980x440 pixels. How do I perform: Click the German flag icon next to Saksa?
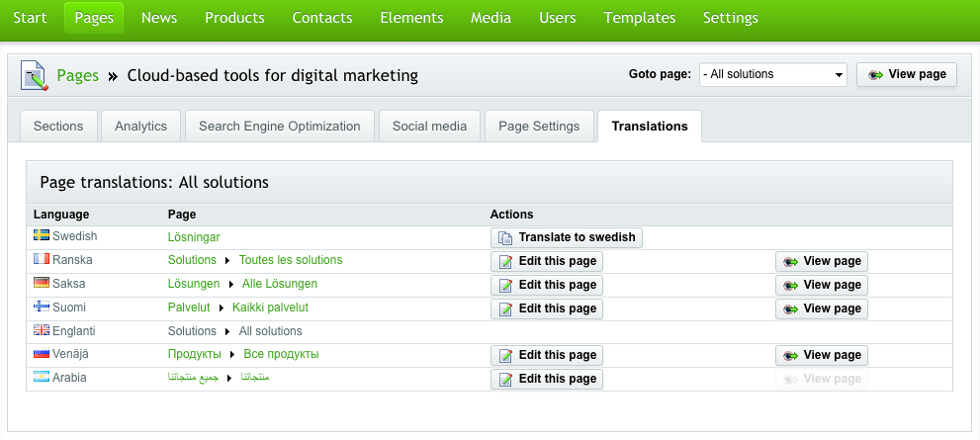tap(42, 283)
